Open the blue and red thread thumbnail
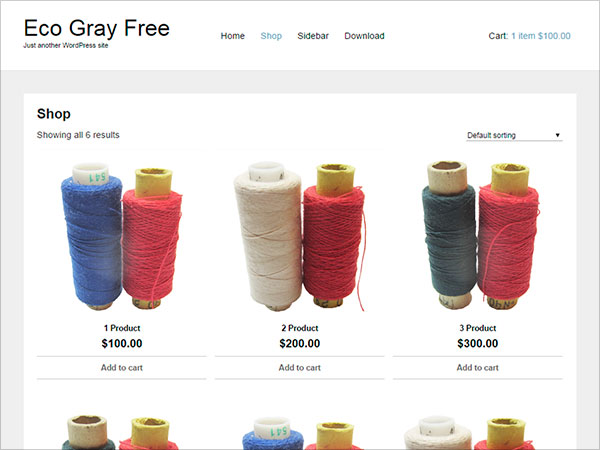The width and height of the screenshot is (600, 450). coord(121,236)
